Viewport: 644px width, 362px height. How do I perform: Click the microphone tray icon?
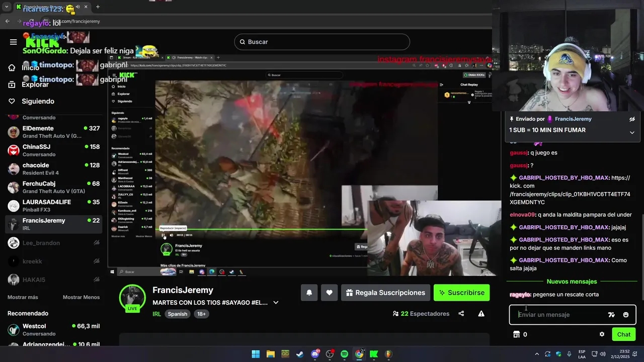pos(569,354)
